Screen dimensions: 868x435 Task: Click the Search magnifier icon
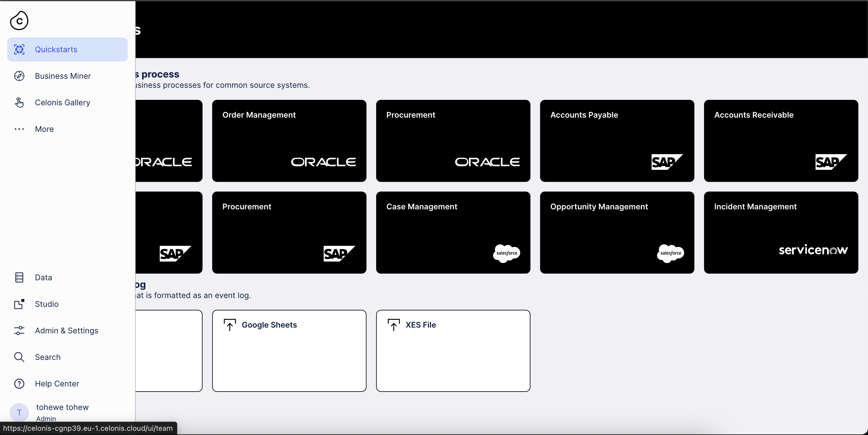(x=19, y=357)
